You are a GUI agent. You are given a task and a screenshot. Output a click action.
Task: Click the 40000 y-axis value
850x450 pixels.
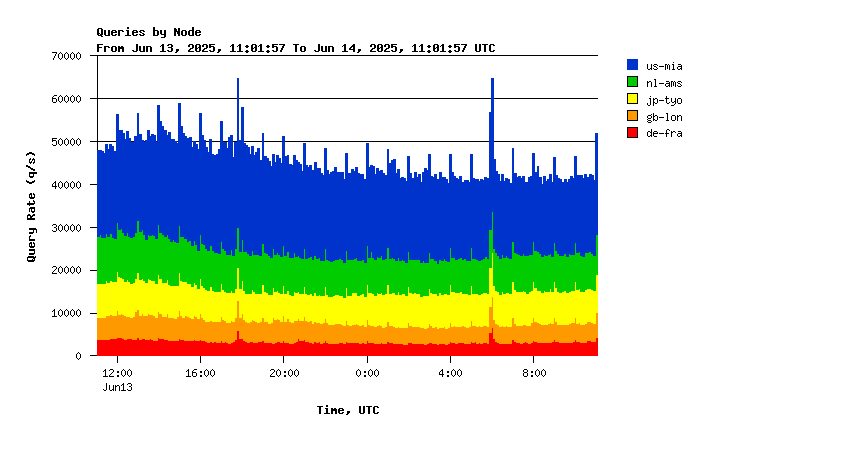click(x=67, y=184)
